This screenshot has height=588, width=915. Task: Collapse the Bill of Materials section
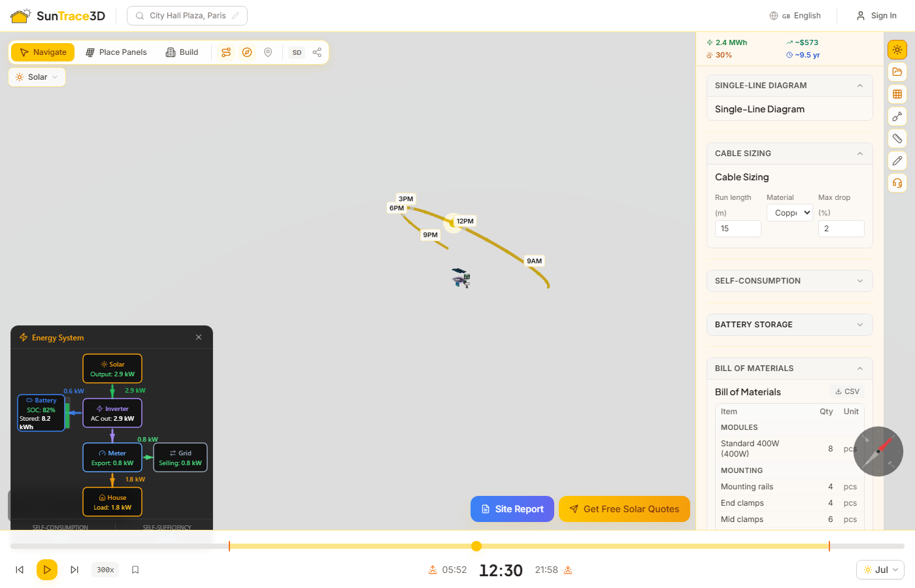(x=790, y=368)
